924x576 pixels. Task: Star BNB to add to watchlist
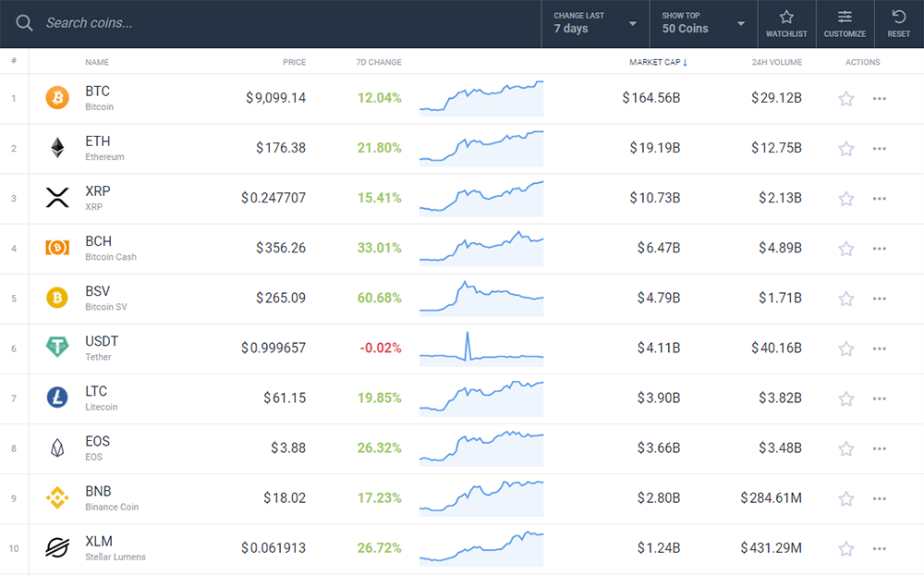(x=846, y=499)
